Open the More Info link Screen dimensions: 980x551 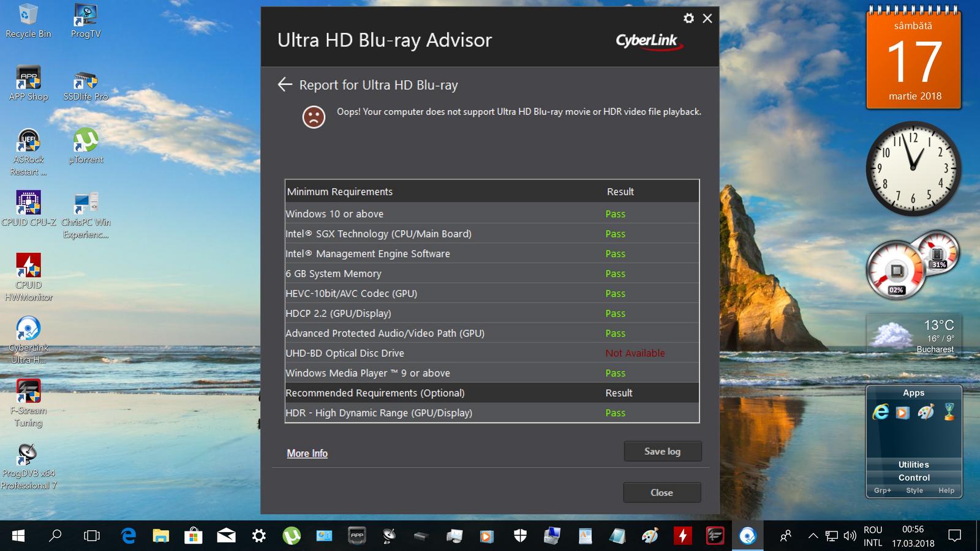point(307,453)
